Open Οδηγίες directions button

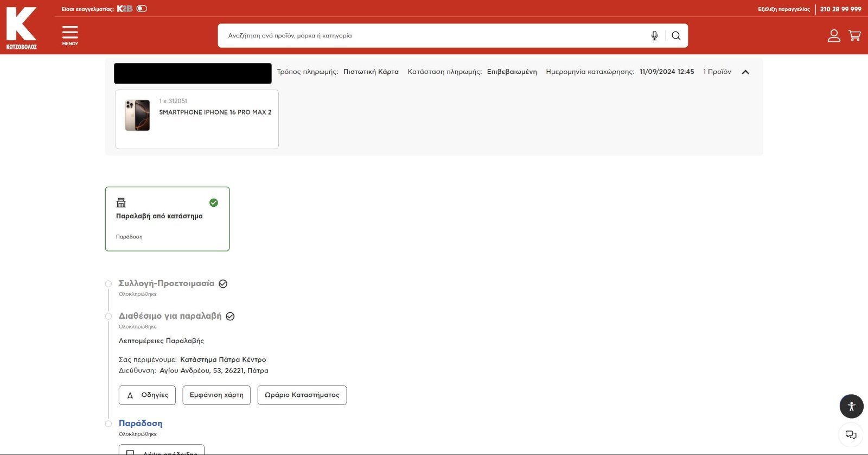pos(148,395)
